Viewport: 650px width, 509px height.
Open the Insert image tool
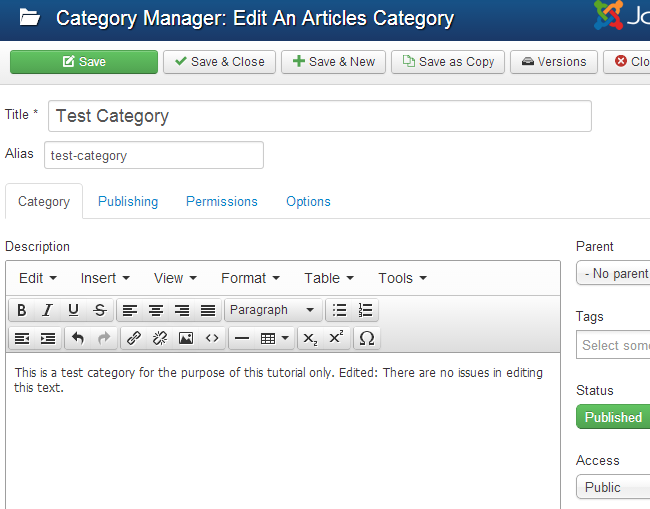(x=185, y=338)
